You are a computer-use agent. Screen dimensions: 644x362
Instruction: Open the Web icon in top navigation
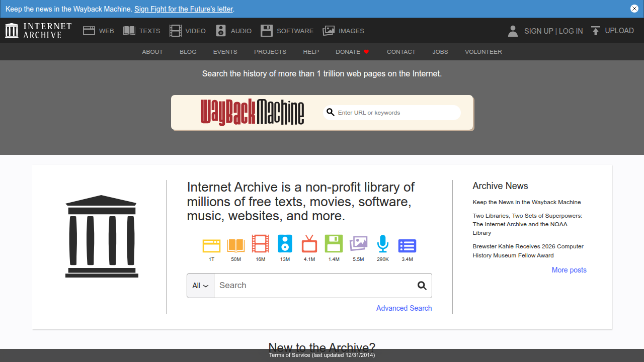[x=89, y=31]
